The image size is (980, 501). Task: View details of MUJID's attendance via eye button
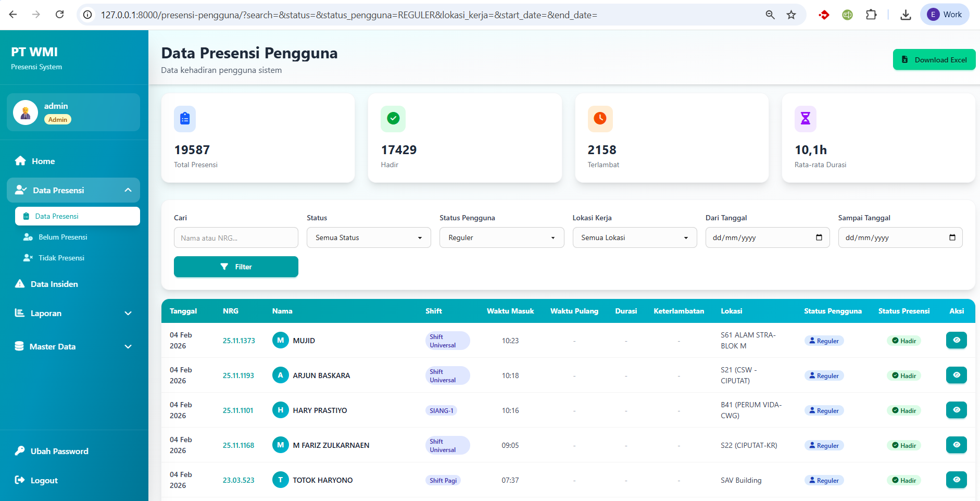pos(956,340)
